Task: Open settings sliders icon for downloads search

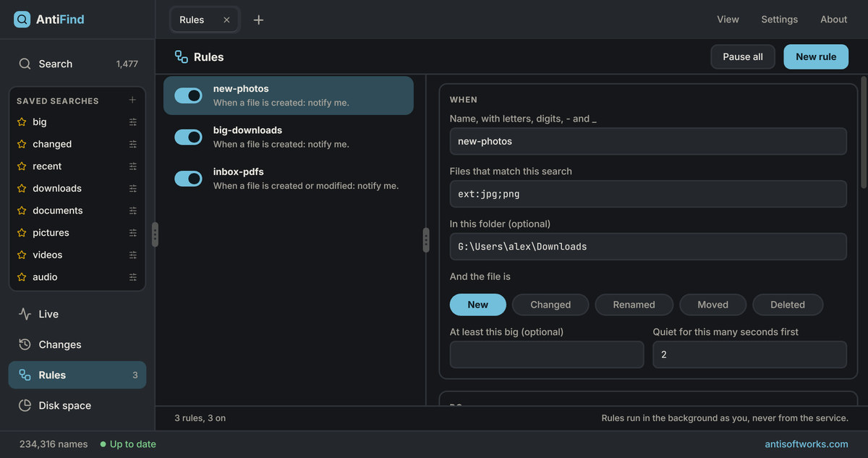Action: (133, 188)
